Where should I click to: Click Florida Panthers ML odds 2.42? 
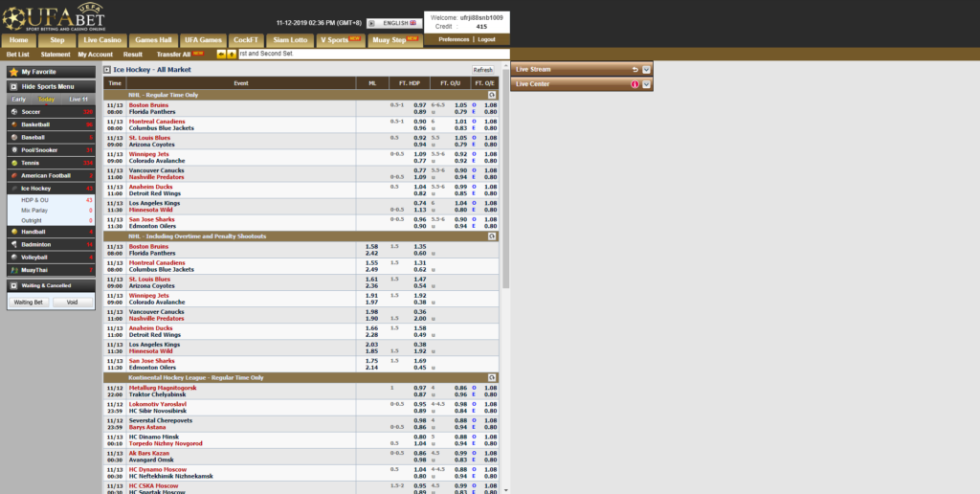click(x=371, y=254)
